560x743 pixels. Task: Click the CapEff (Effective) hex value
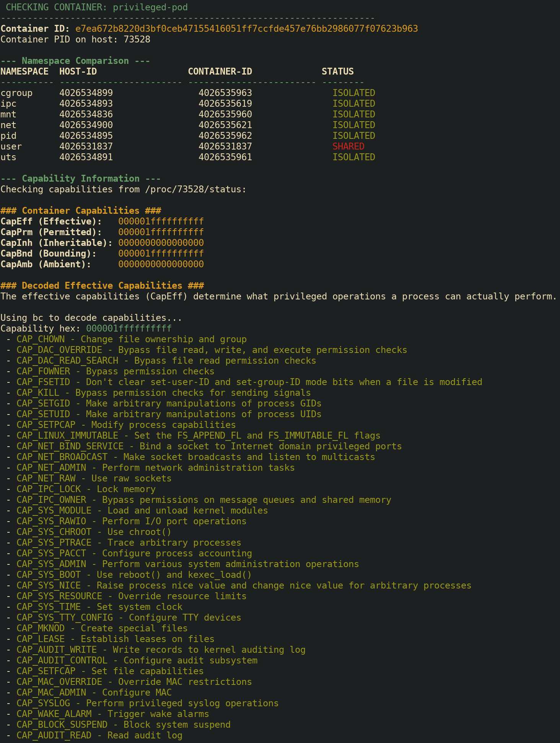tap(161, 221)
